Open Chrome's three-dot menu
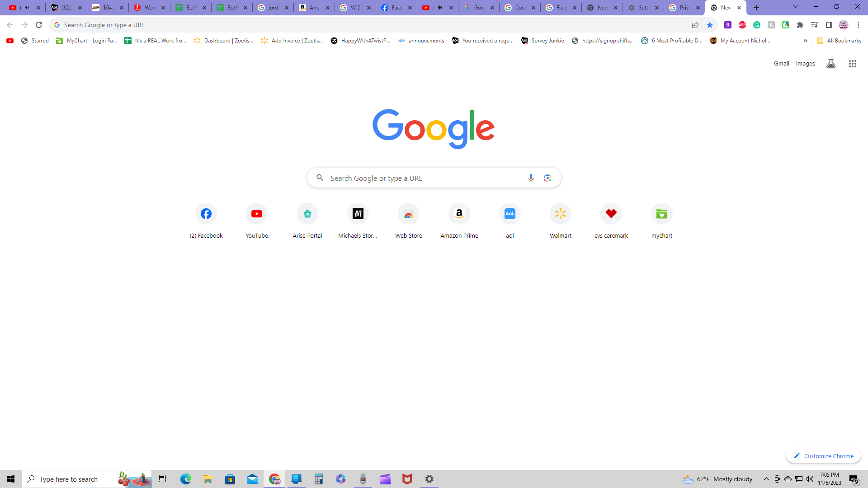Screen dimensions: 868x488 tap(858, 25)
